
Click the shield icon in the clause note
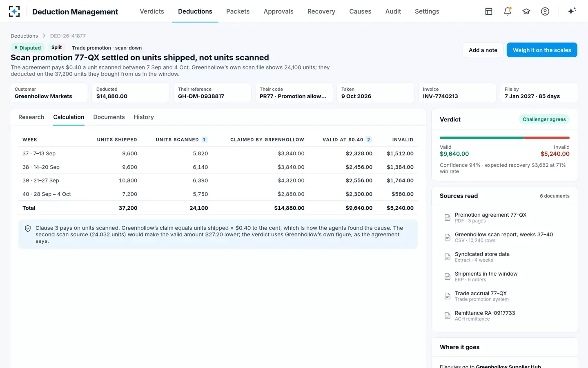28,229
